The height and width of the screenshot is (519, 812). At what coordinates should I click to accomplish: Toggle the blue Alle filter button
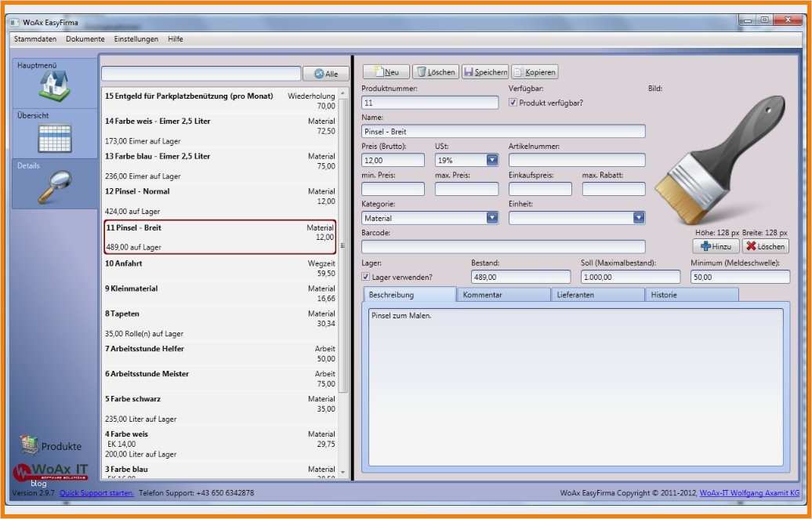(324, 73)
